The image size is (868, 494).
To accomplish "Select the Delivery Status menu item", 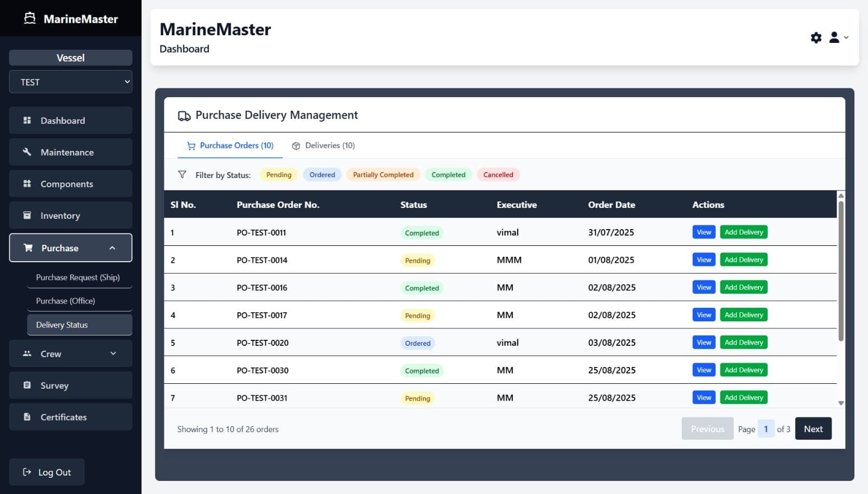I will [62, 325].
